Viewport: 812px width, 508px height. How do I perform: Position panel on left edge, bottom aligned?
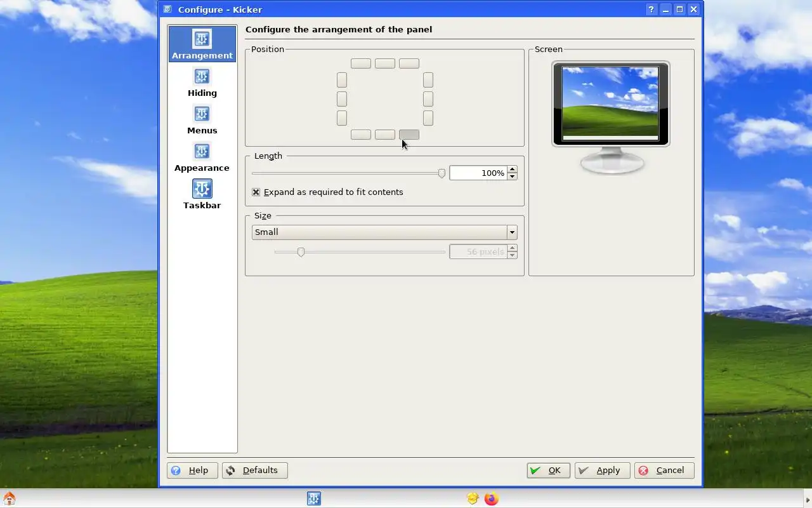point(342,118)
